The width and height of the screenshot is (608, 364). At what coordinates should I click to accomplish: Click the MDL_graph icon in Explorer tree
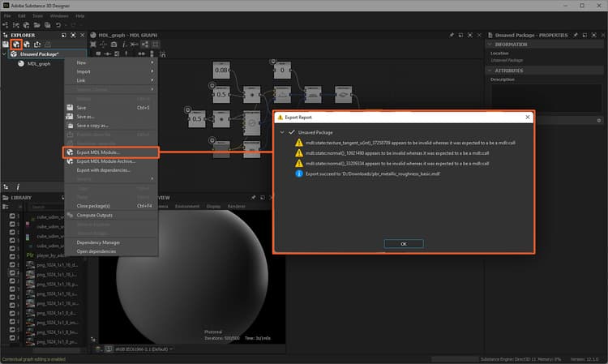pos(21,63)
